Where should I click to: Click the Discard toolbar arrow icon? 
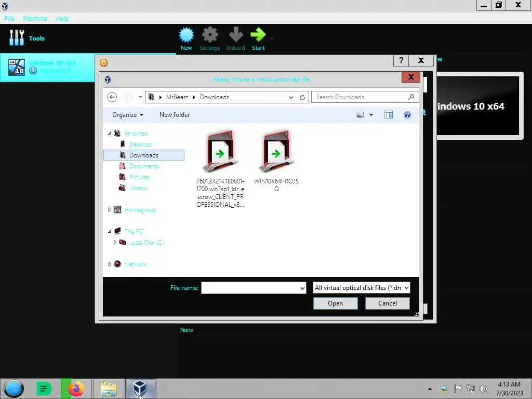tap(236, 35)
